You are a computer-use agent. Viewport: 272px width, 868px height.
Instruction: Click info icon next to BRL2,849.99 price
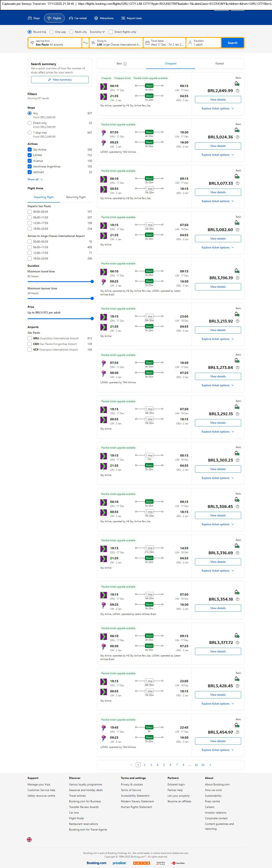[x=238, y=91]
